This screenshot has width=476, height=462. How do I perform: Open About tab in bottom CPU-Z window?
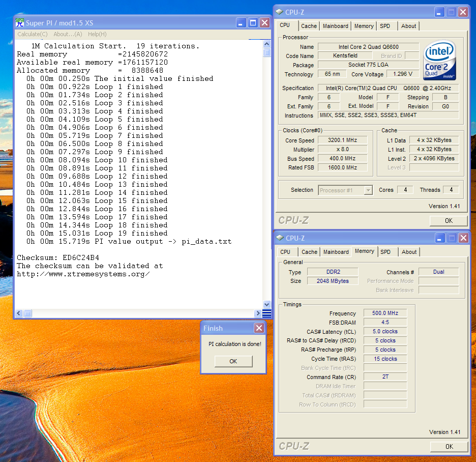[x=409, y=252]
